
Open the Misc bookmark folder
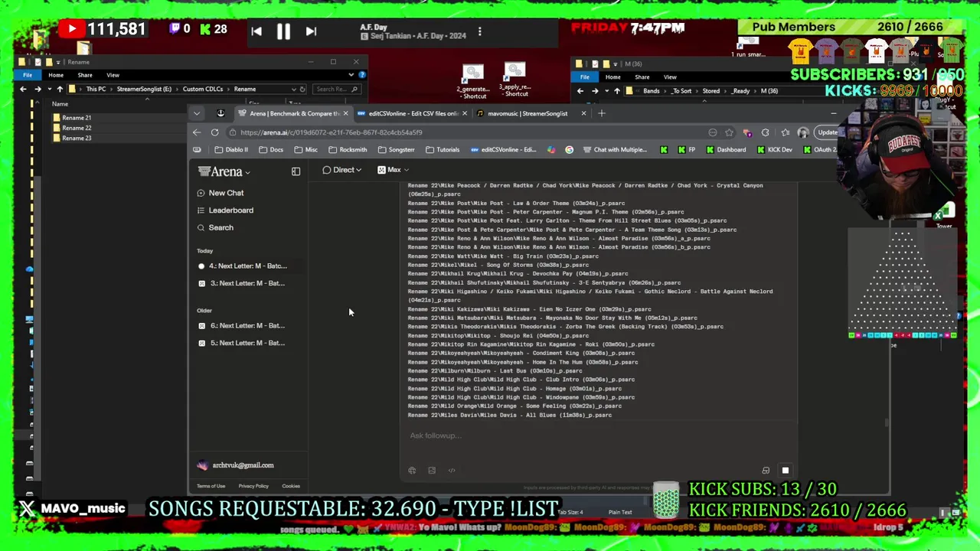coord(306,150)
